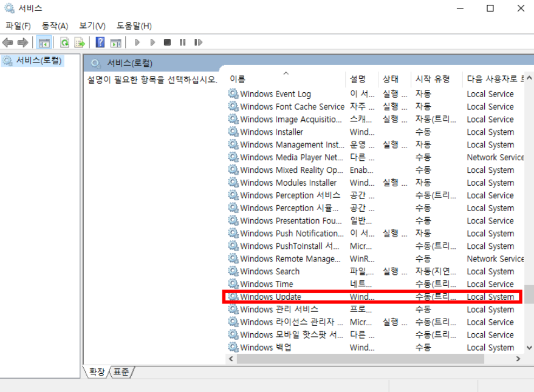
Task: Toggle the show/hide console tree icon
Action: pos(44,42)
